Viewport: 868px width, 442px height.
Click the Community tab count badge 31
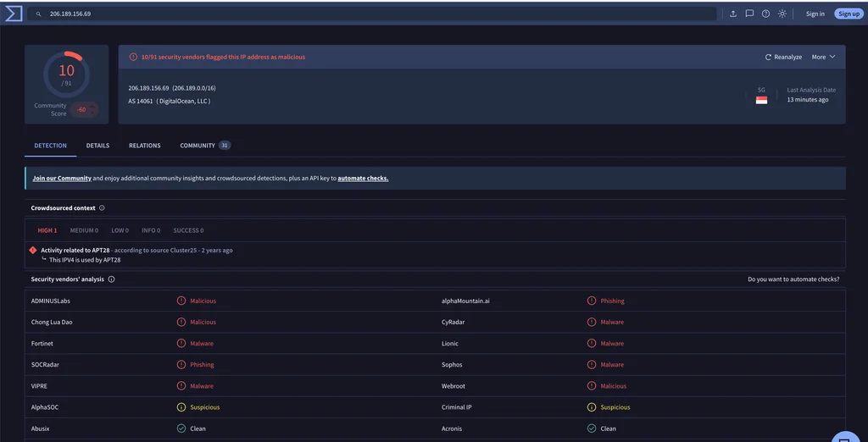224,146
